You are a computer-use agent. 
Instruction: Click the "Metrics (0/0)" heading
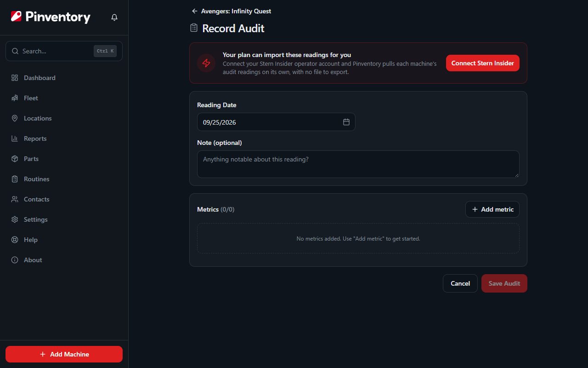point(216,209)
